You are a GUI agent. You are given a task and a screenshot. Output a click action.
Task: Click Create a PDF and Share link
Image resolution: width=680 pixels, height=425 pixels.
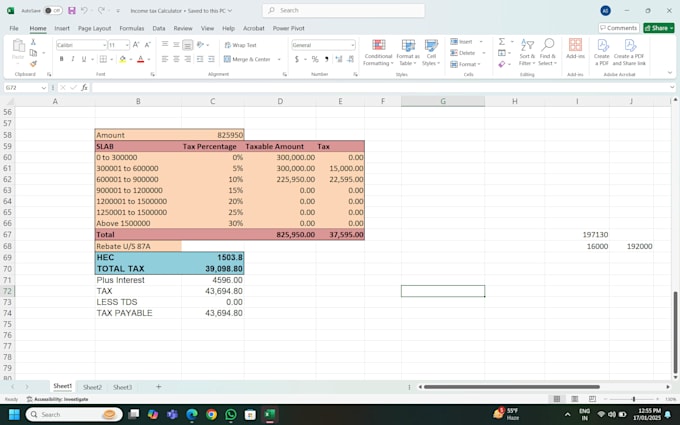click(629, 52)
